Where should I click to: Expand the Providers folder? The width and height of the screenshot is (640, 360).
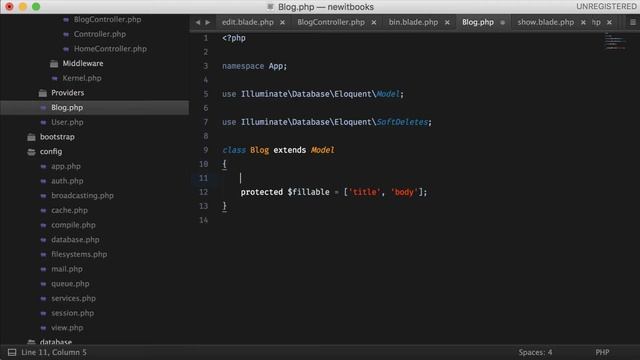[x=67, y=93]
